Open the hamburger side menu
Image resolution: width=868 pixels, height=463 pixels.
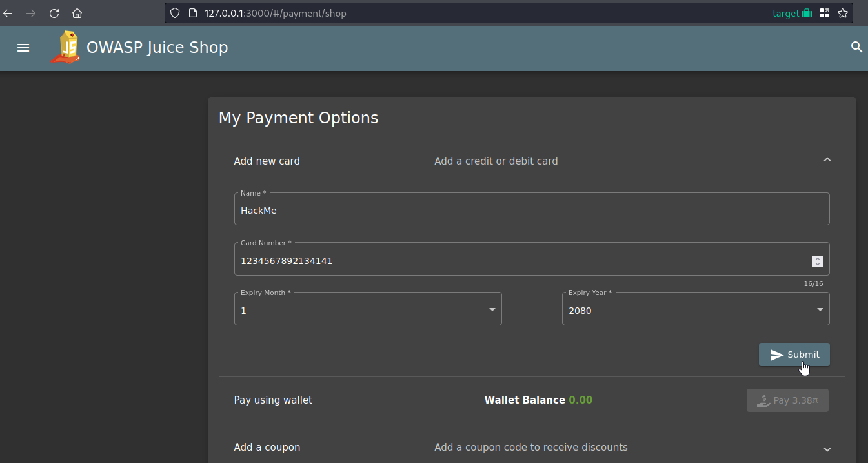pyautogui.click(x=23, y=48)
